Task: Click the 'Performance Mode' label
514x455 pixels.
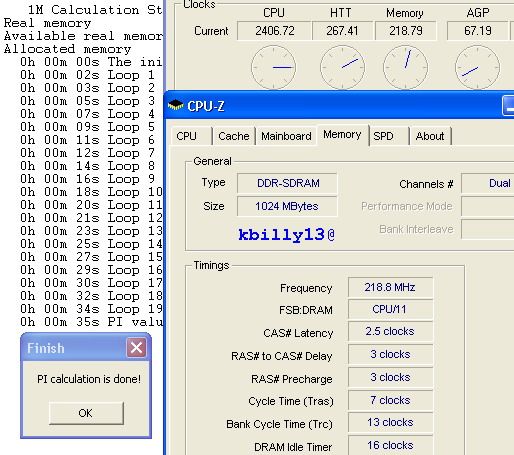Action: pos(407,206)
